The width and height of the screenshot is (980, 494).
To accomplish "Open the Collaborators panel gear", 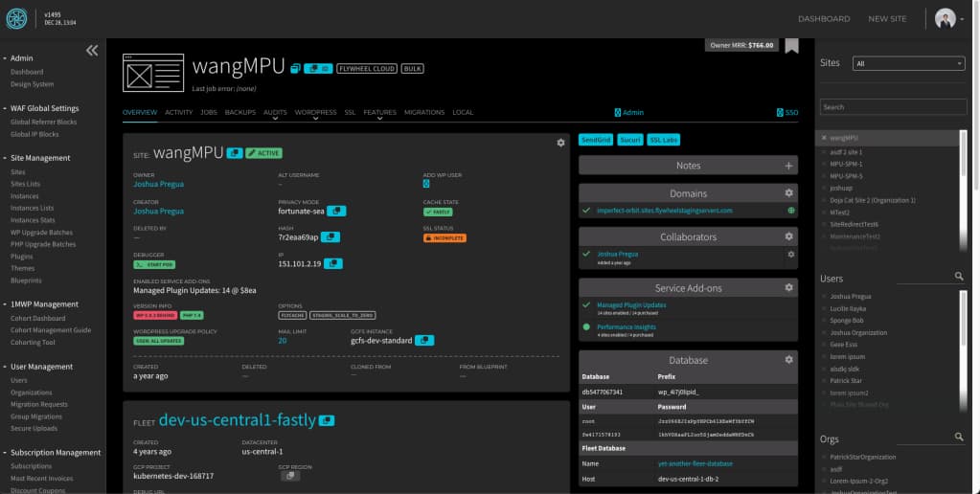I will point(788,236).
